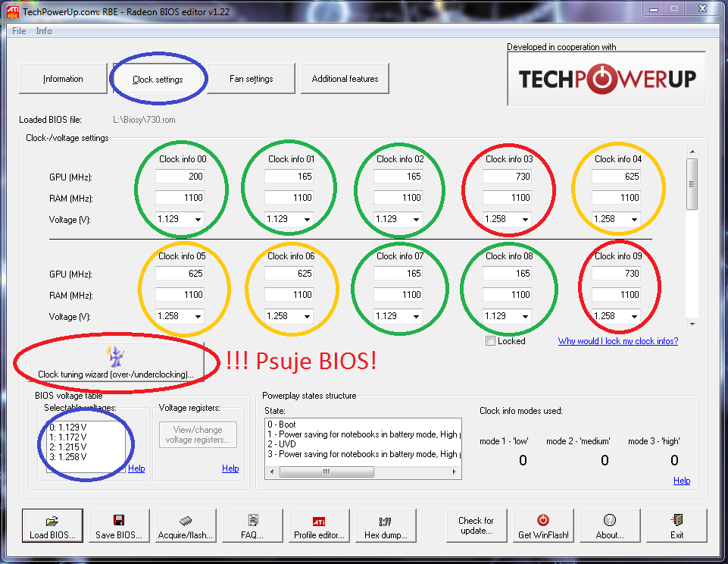
Task: Click GPU MHz field of Clock info 04
Action: pyautogui.click(x=616, y=177)
